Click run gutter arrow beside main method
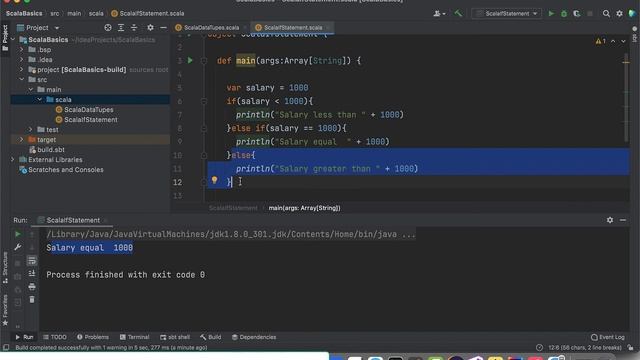640x360 pixels. point(190,60)
